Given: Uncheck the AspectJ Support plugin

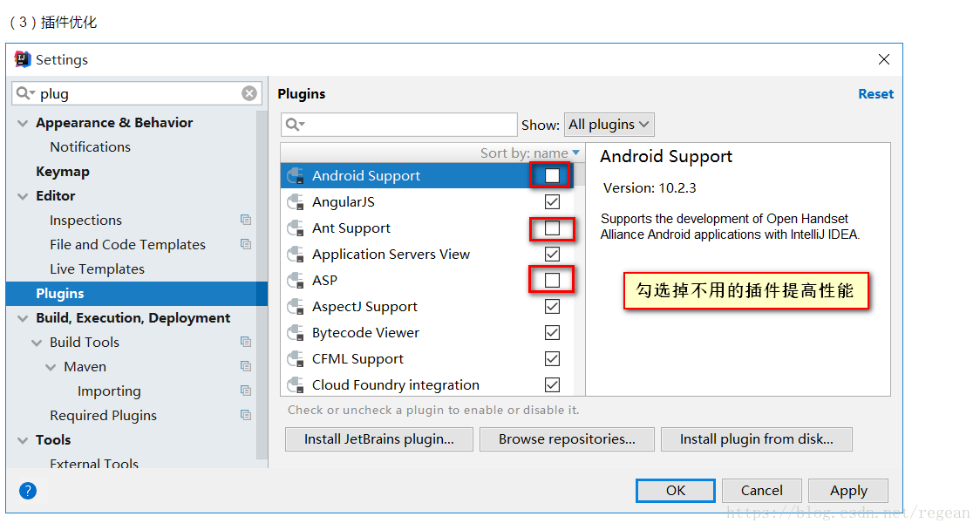Looking at the screenshot, I should click(552, 306).
